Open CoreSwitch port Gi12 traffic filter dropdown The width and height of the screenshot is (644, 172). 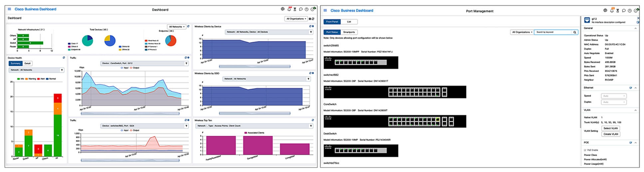coord(144,63)
